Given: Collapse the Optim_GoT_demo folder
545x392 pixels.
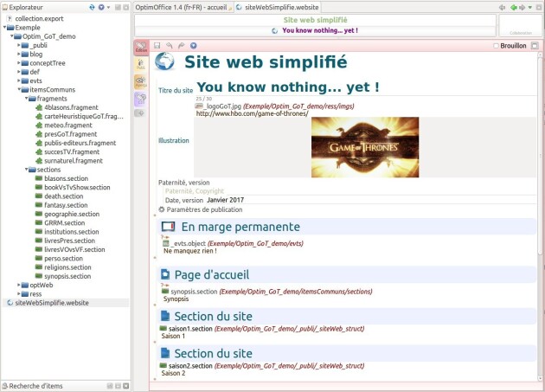Looking at the screenshot, I should point(12,35).
